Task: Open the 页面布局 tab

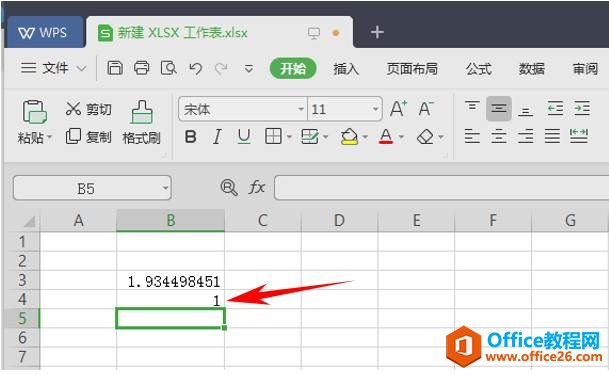Action: point(412,69)
